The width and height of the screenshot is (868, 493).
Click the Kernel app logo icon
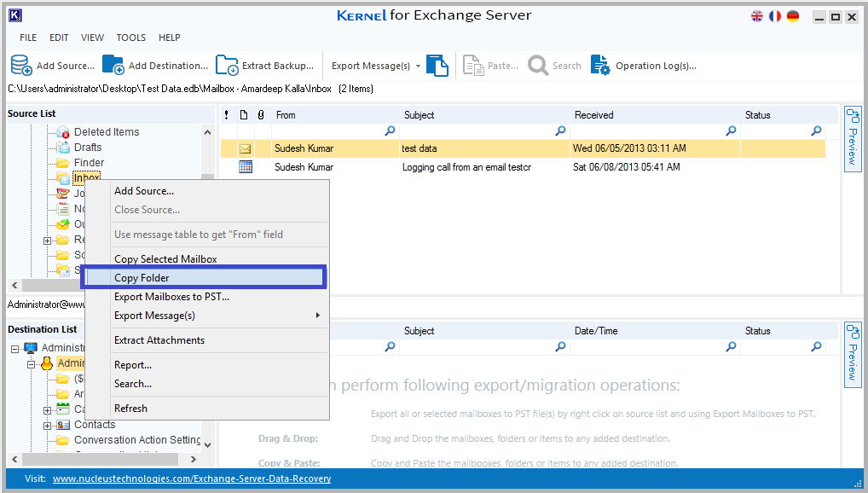click(15, 15)
